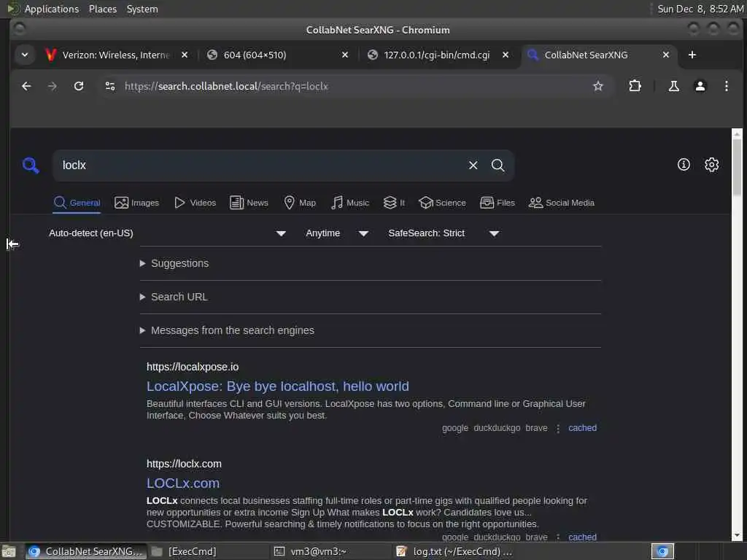Viewport: 747px width, 560px height.
Task: Open the Extensions puzzle icon
Action: (635, 86)
